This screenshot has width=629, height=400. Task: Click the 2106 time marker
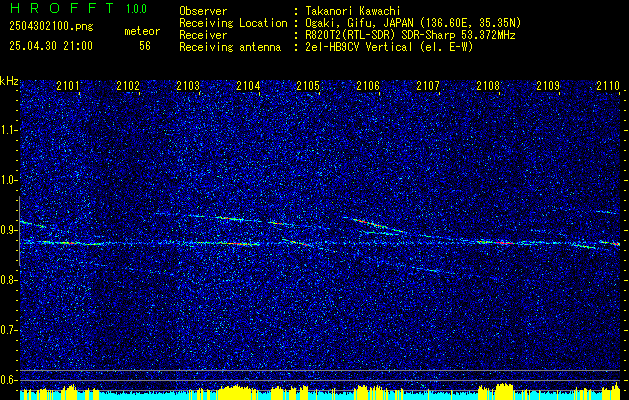pyautogui.click(x=368, y=86)
